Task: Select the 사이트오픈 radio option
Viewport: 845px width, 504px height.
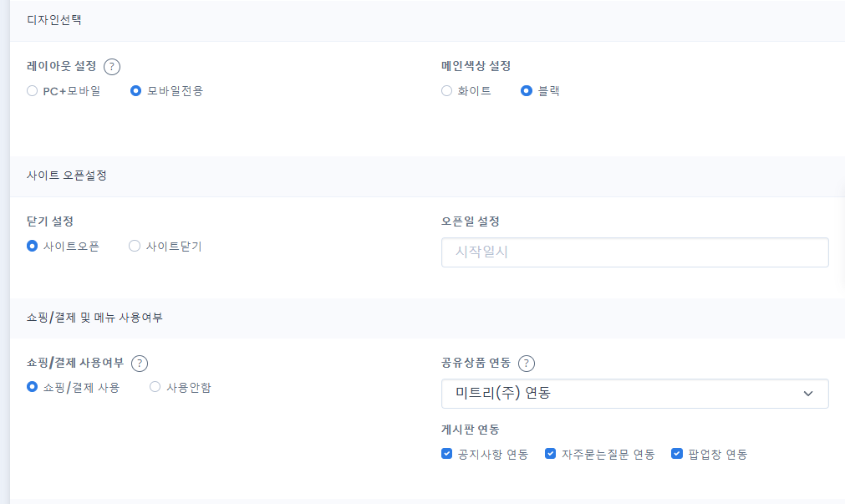Action: point(33,247)
